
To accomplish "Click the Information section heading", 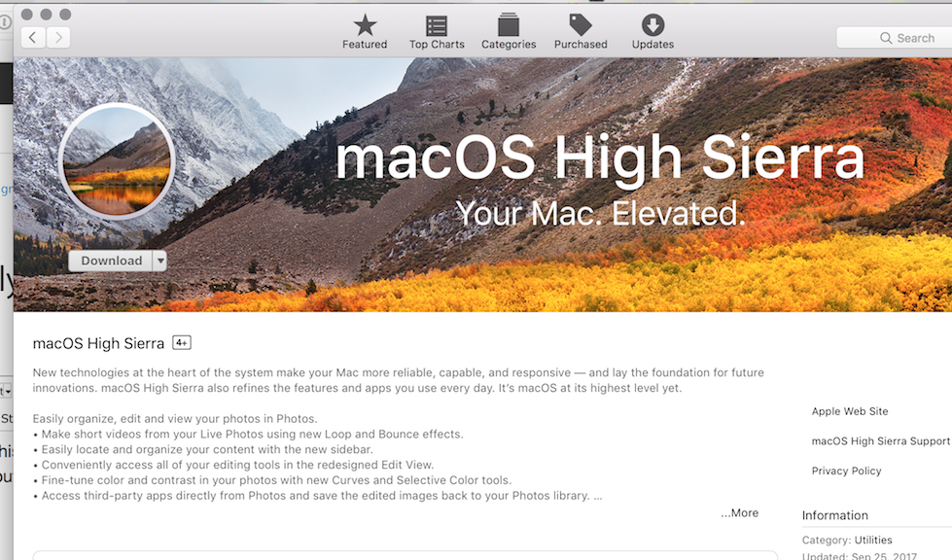I will [834, 515].
